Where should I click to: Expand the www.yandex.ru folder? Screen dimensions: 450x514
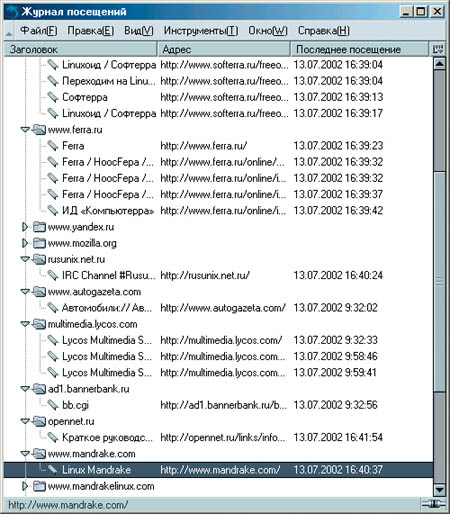(x=25, y=227)
